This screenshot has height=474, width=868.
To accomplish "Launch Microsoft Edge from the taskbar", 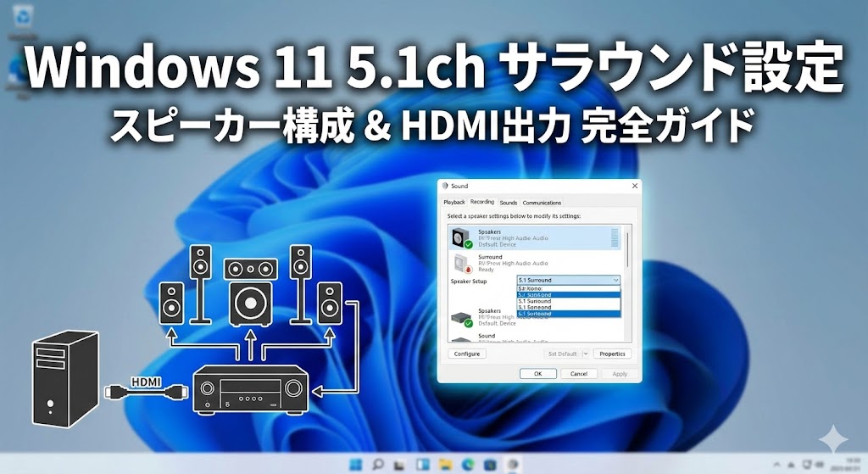I will pos(467,464).
